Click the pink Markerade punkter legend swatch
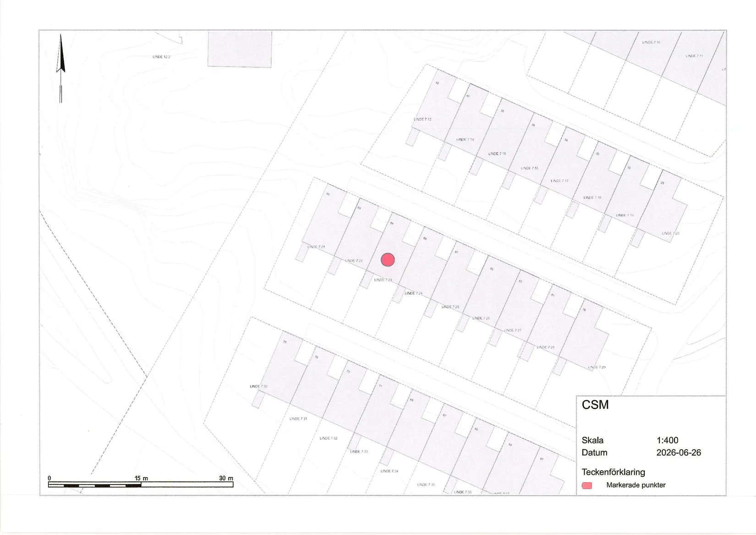This screenshot has height=535, width=756. [x=586, y=485]
